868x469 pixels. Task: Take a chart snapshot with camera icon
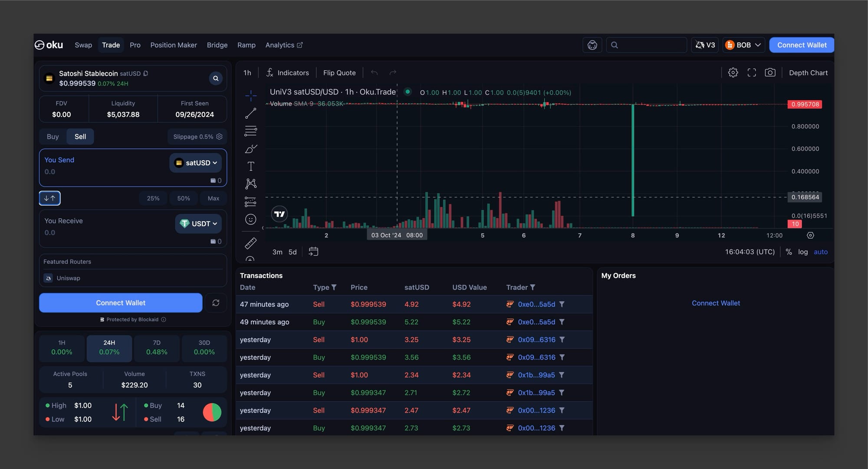pyautogui.click(x=770, y=72)
